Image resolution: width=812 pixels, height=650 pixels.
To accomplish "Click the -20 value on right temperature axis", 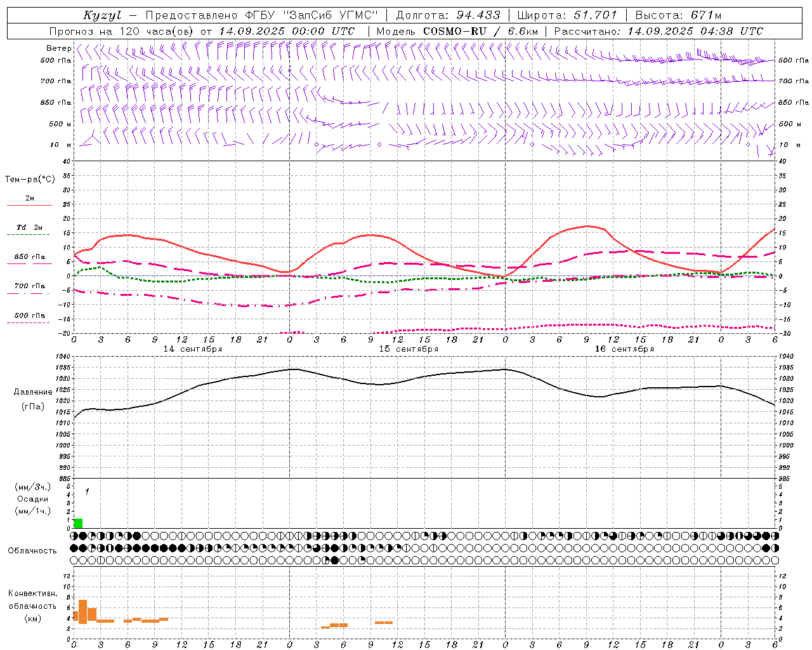I will (784, 333).
